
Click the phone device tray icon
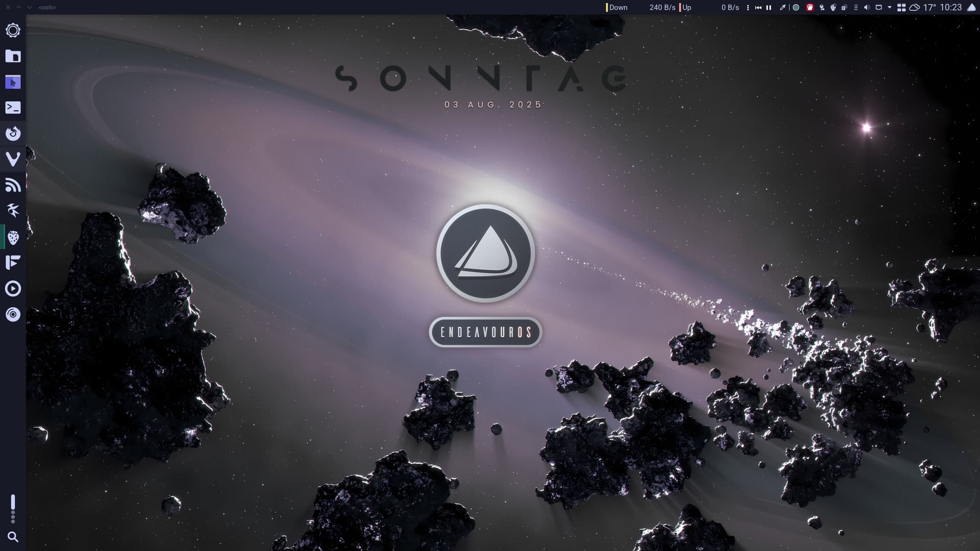[x=856, y=8]
